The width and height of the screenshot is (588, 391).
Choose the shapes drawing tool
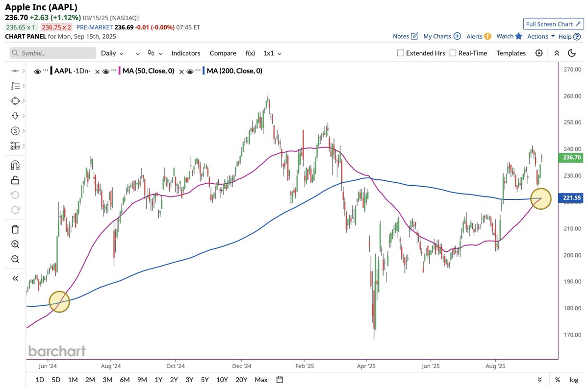tap(15, 101)
